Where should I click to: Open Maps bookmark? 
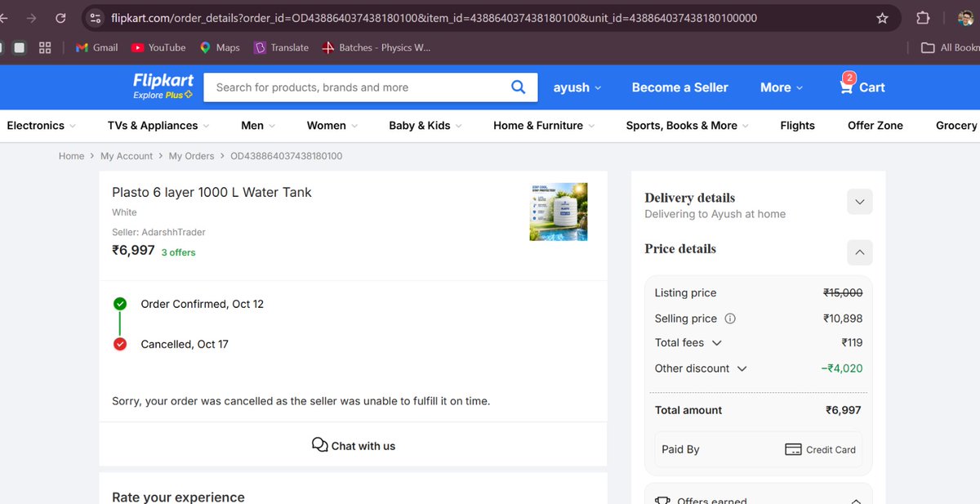pos(220,47)
